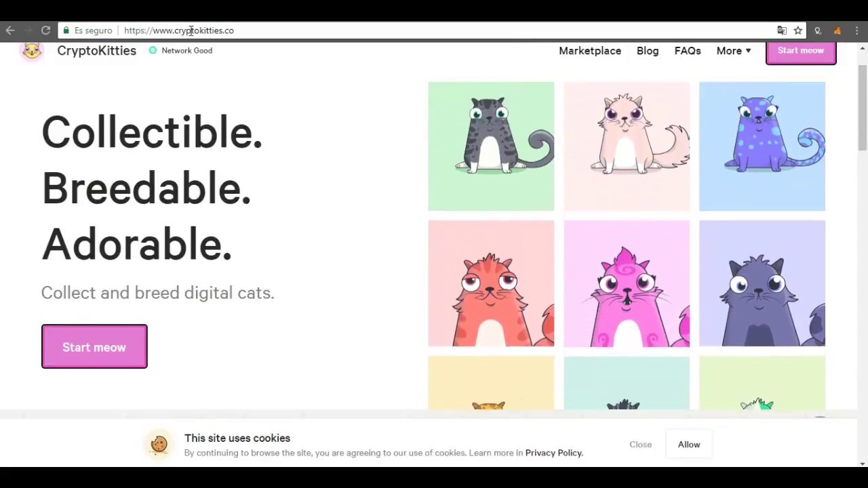Screen dimensions: 868x488
Task: Select the red-orange kitty tile
Action: (491, 283)
